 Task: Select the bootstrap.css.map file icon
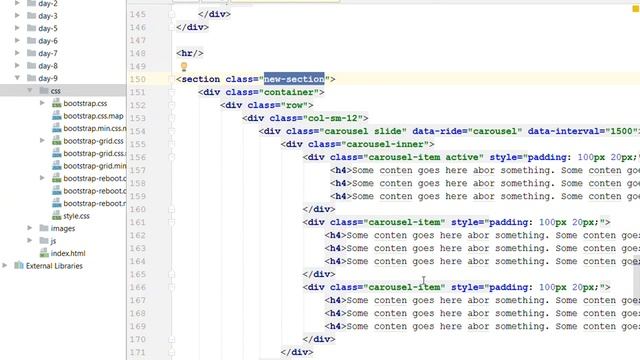pyautogui.click(x=57, y=116)
